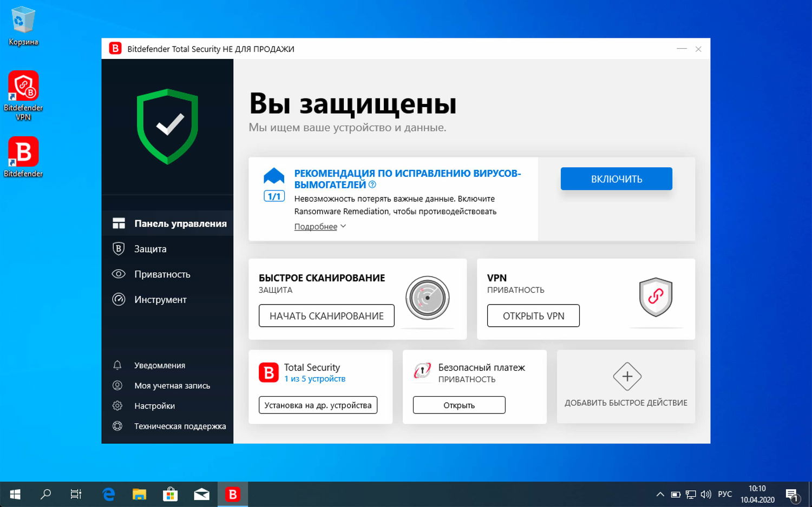
Task: Select the Панель управления sidebar item
Action: [x=180, y=223]
